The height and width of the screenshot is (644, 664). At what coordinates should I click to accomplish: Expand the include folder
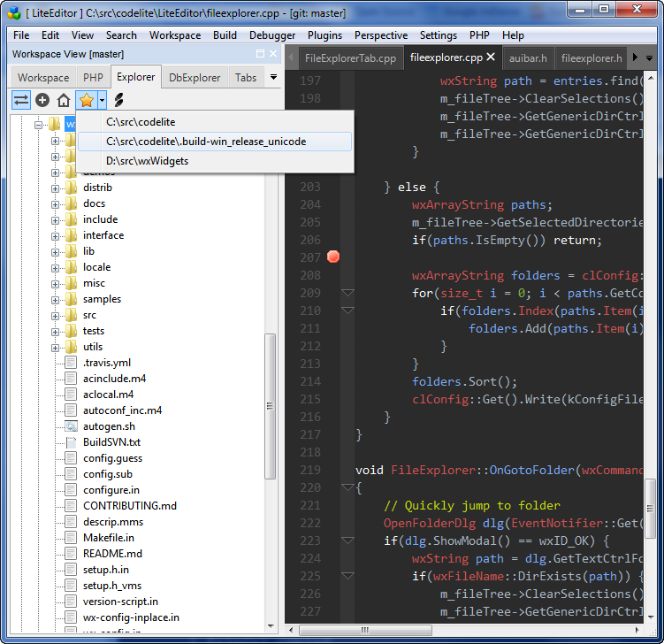[x=55, y=221]
